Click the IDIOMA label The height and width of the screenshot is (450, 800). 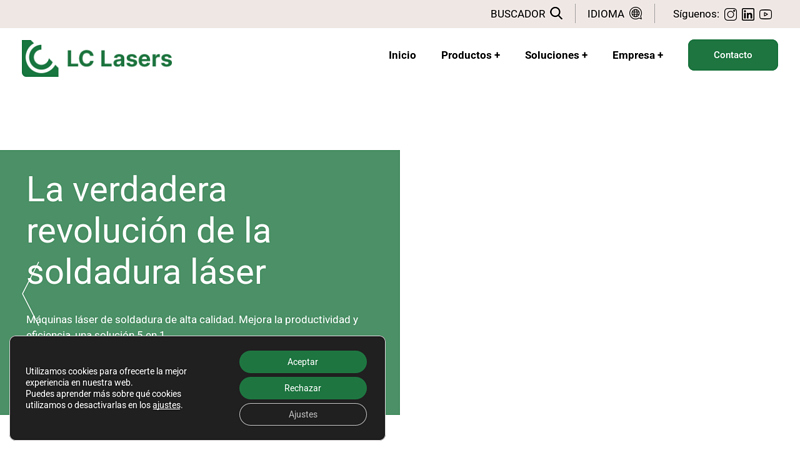[606, 14]
